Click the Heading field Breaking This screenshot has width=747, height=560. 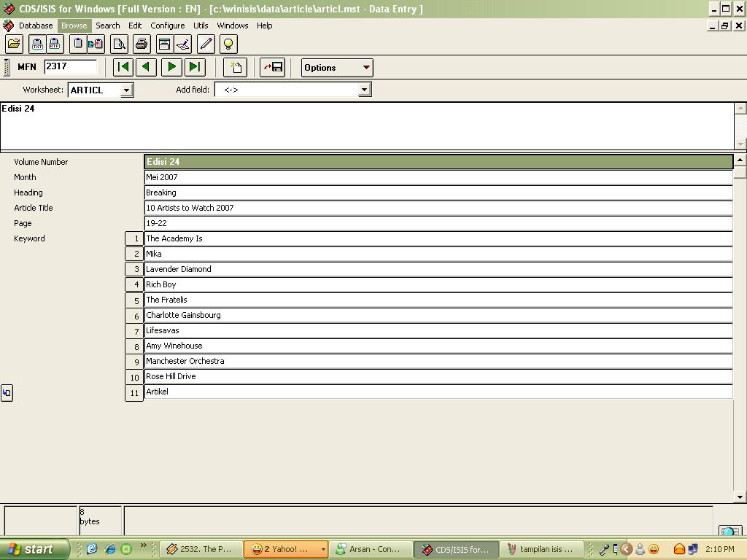(x=438, y=192)
